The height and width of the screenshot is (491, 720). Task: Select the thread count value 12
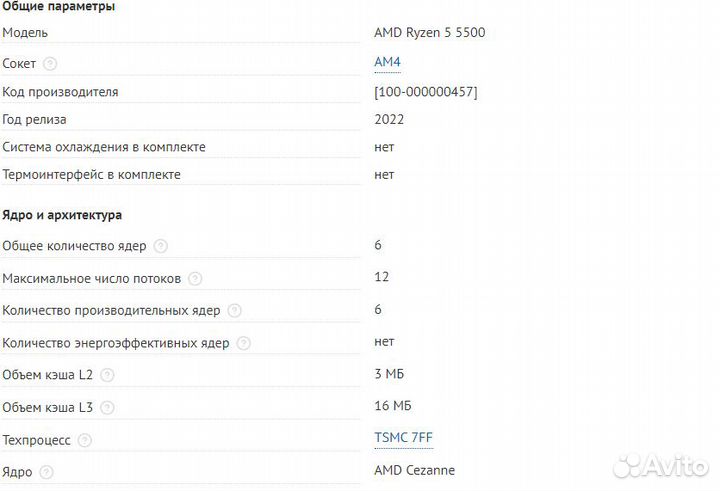[381, 277]
